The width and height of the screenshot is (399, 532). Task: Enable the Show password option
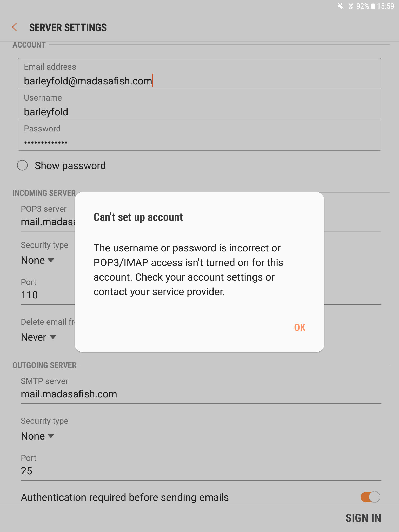[x=23, y=165]
